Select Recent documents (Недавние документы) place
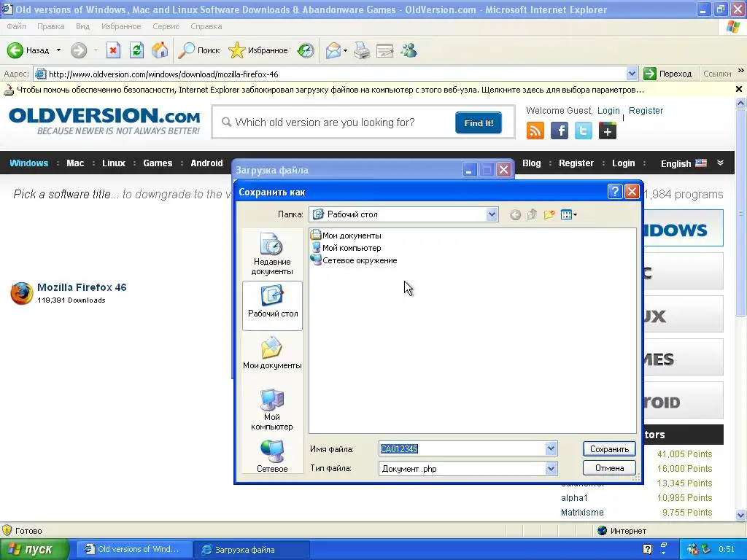The width and height of the screenshot is (747, 560). pyautogui.click(x=272, y=254)
